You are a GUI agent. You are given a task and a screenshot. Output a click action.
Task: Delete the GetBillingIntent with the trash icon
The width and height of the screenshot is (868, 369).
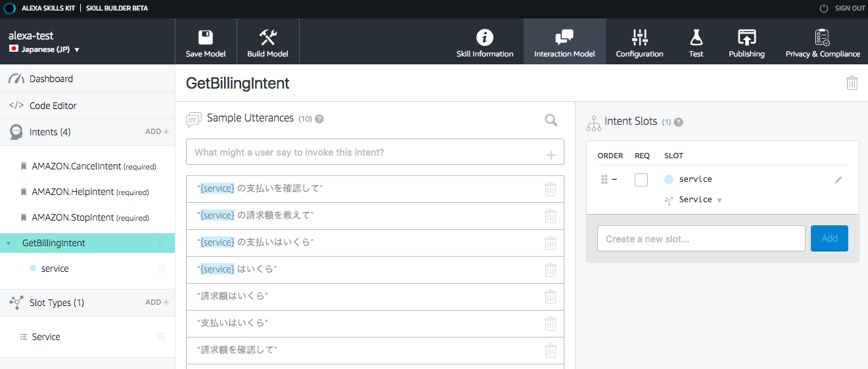click(x=852, y=83)
